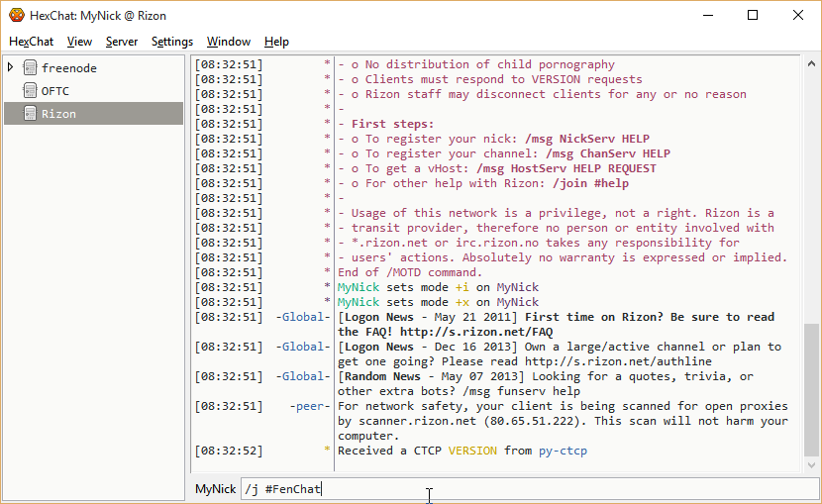Open the Settings menu
This screenshot has height=504, width=822.
(x=172, y=42)
